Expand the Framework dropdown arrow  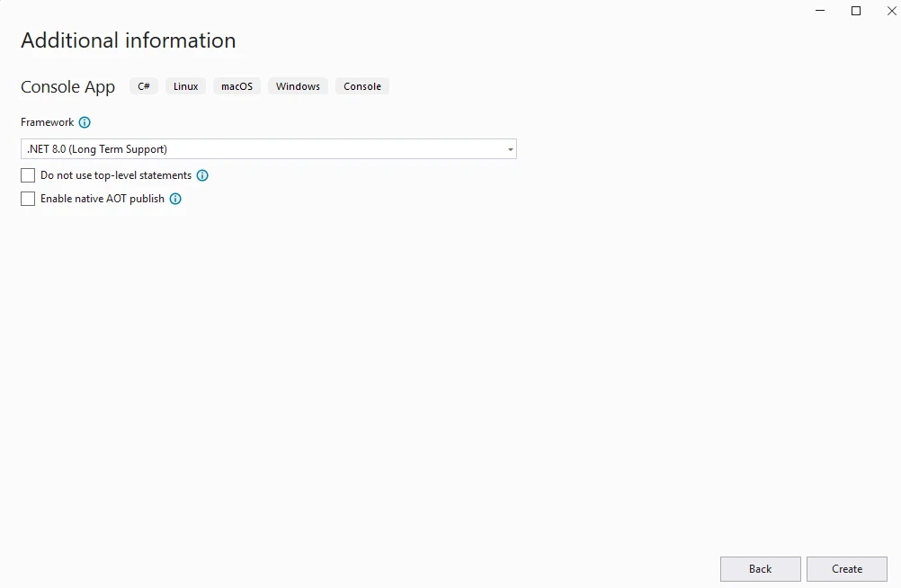tap(510, 149)
